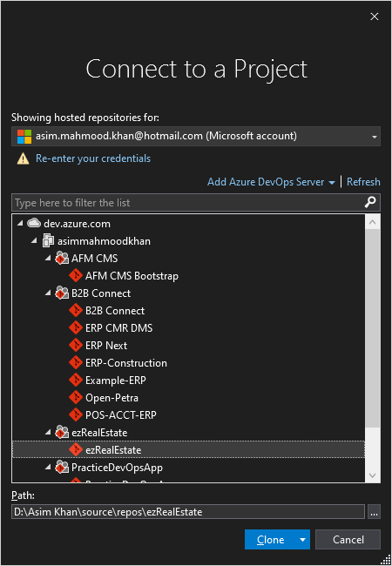Viewport: 392px width, 566px height.
Task: Click the Cancel button
Action: click(x=348, y=540)
